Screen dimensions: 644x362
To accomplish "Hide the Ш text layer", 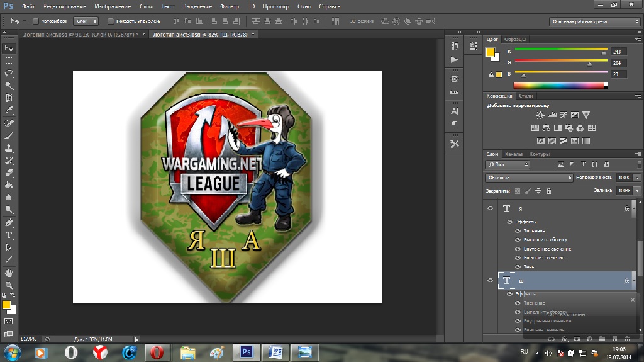I will point(490,281).
